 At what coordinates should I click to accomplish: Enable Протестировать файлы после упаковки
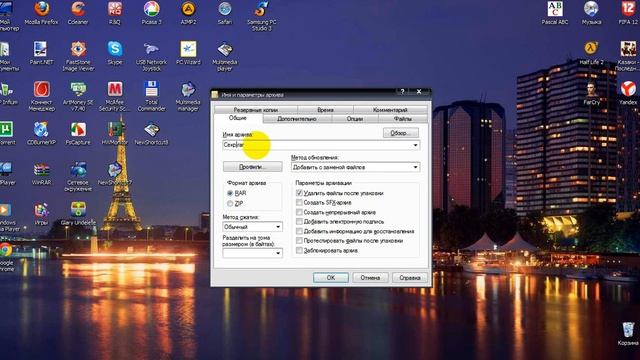tap(299, 241)
